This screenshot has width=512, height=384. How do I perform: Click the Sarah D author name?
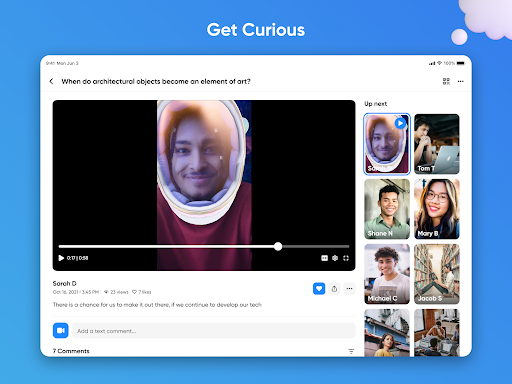65,283
